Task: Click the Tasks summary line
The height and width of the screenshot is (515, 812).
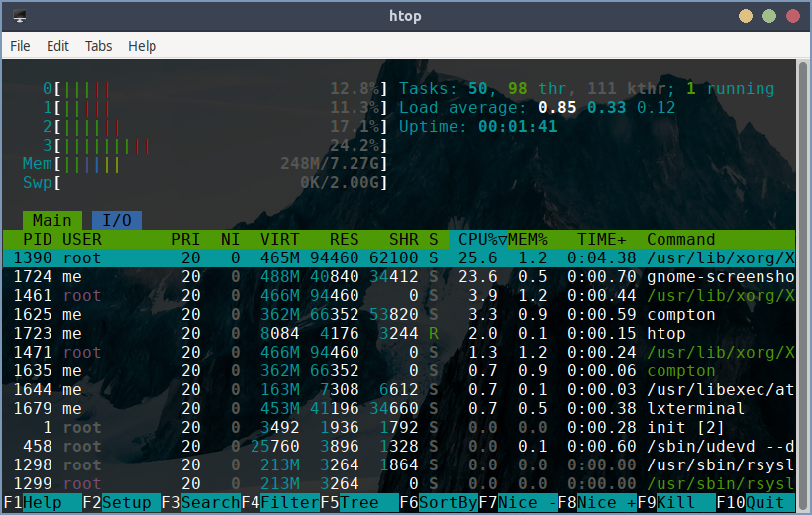Action: click(x=587, y=88)
